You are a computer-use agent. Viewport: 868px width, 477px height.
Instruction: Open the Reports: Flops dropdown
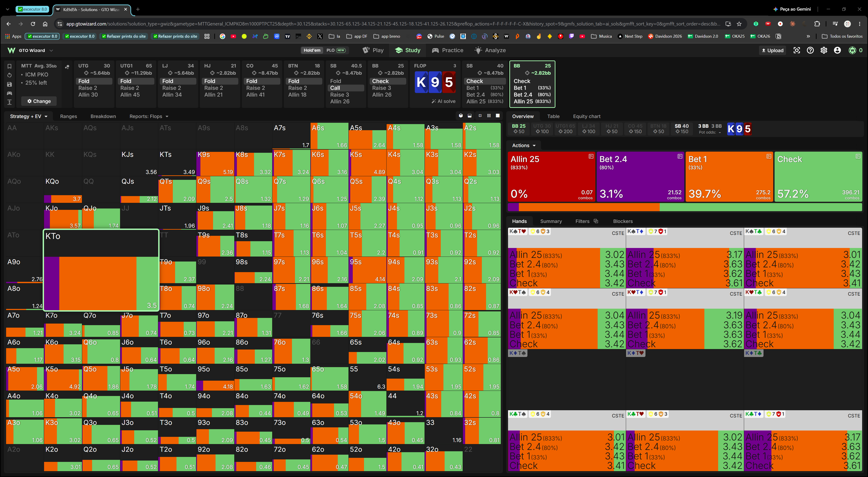[149, 116]
